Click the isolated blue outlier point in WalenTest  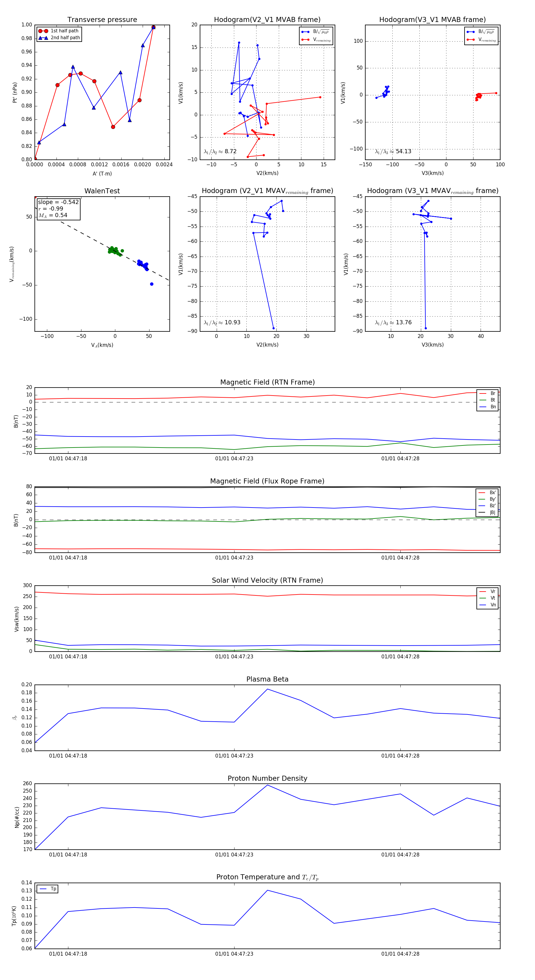click(152, 284)
